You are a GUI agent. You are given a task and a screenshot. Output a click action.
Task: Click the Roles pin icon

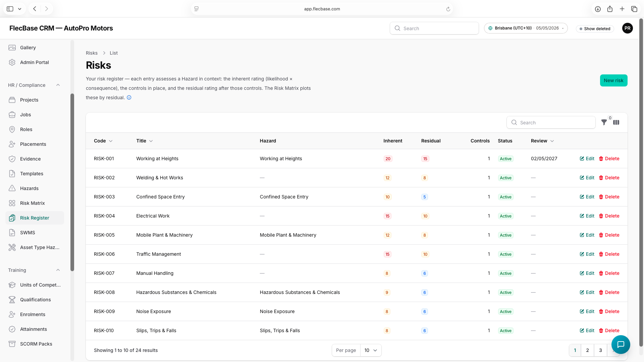(12, 129)
